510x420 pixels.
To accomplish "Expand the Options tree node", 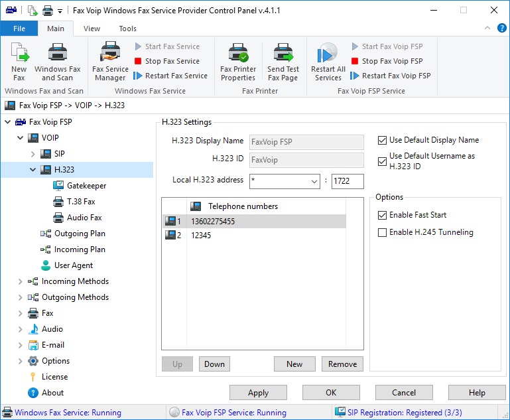I will pos(20,361).
